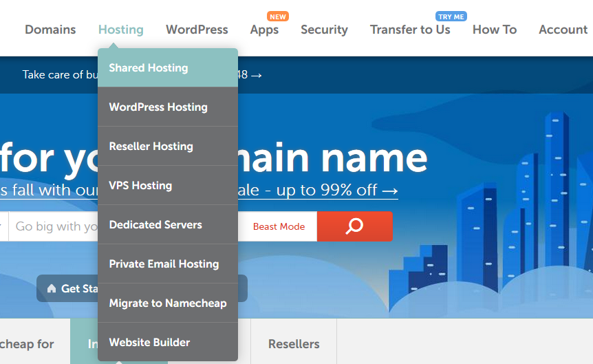The image size is (593, 364).
Task: Open the Domains menu
Action: click(x=50, y=30)
